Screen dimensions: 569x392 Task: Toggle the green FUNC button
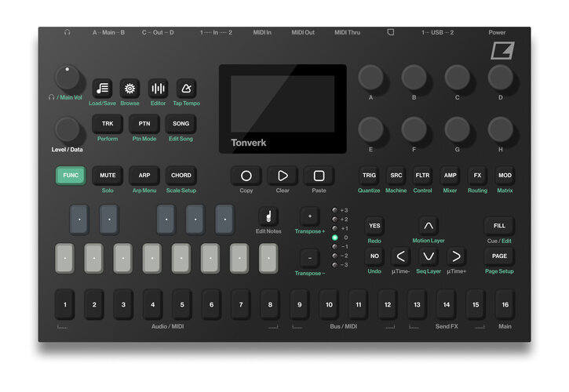coord(71,176)
